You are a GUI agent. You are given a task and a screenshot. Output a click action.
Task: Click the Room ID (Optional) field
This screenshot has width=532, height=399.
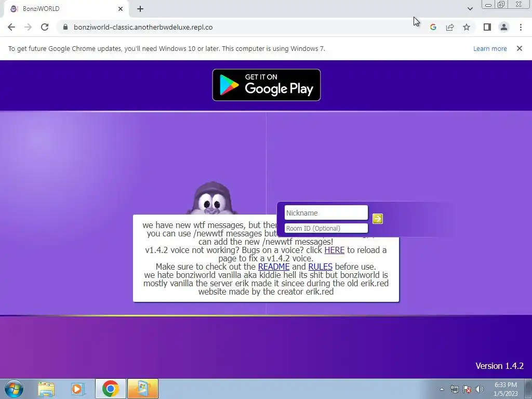[326, 229]
